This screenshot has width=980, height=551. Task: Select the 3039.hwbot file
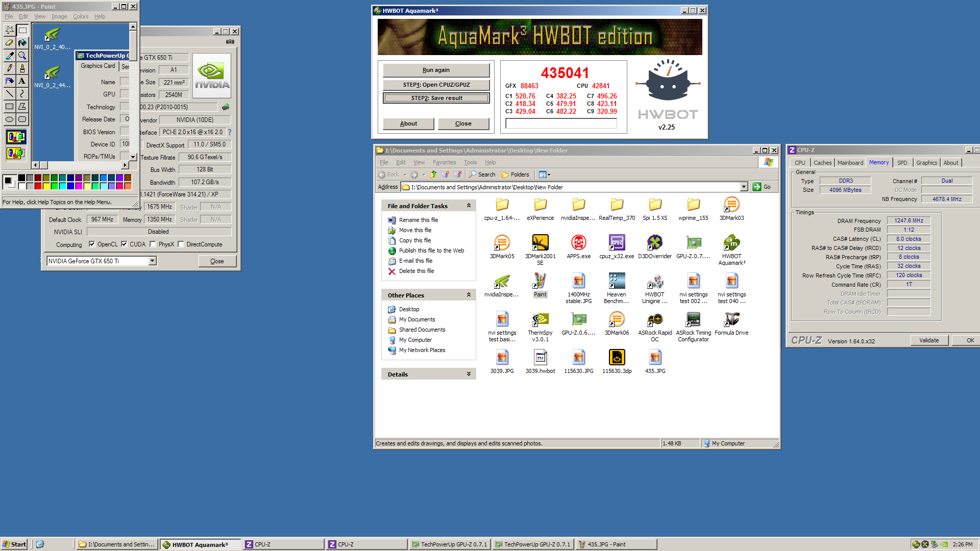(x=540, y=362)
